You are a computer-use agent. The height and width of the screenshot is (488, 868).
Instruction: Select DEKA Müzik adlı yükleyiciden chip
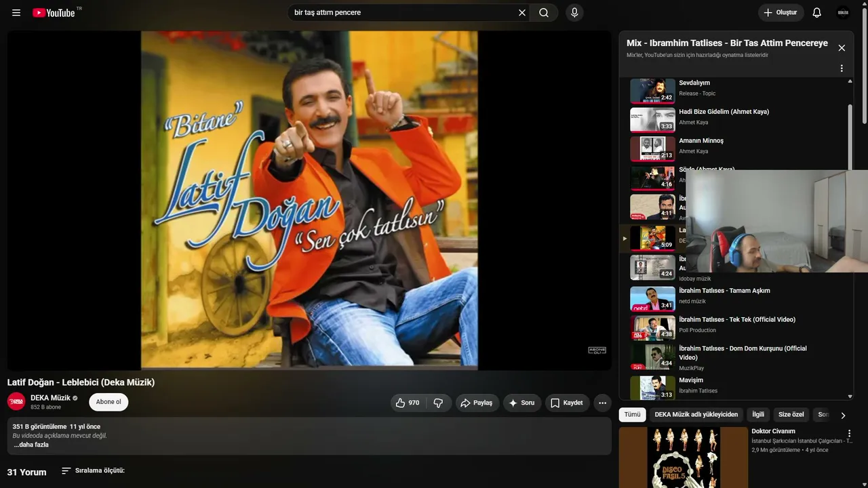696,415
